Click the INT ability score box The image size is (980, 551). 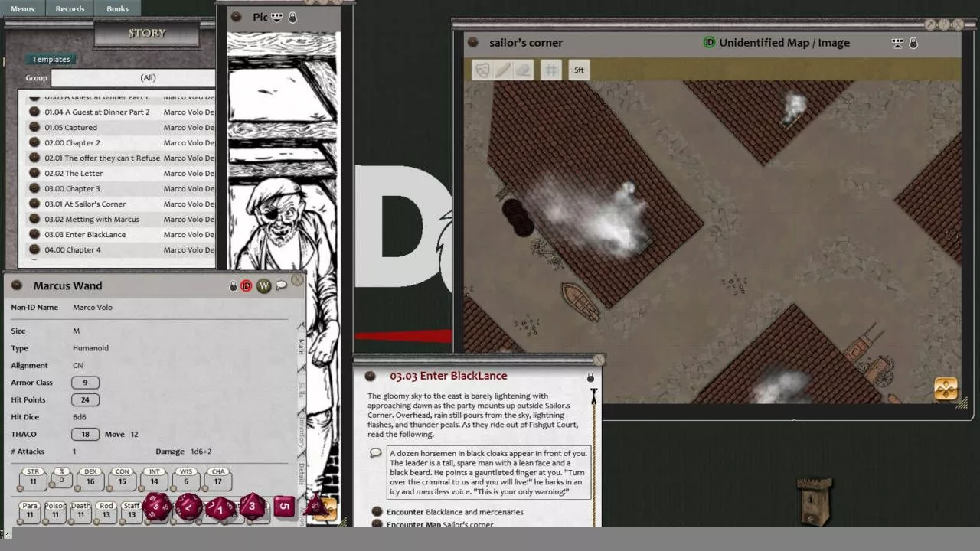coord(154,479)
